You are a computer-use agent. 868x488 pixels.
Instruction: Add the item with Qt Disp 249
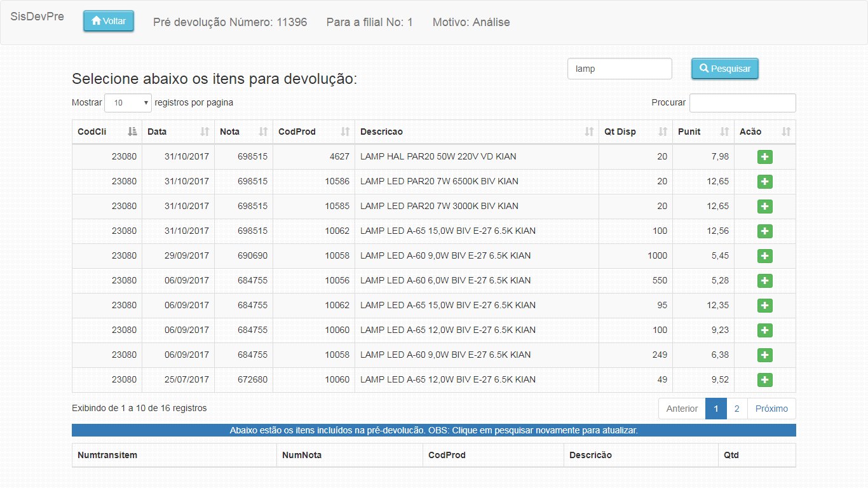pyautogui.click(x=764, y=355)
